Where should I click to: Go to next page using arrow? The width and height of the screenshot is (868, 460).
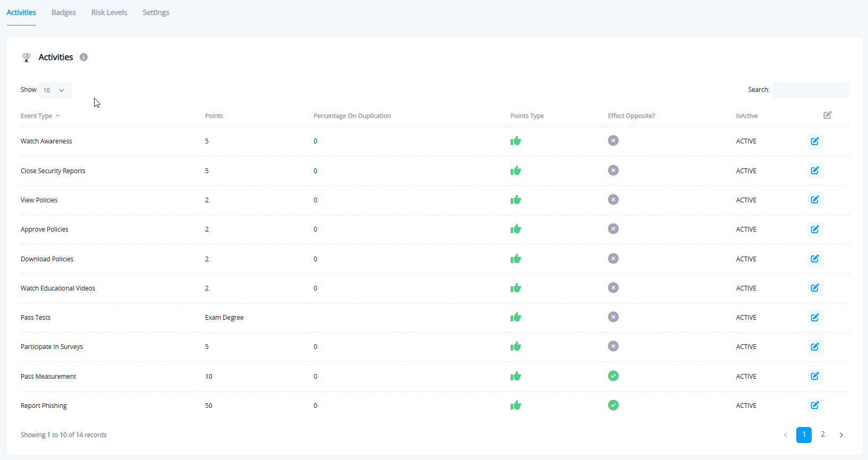click(841, 435)
